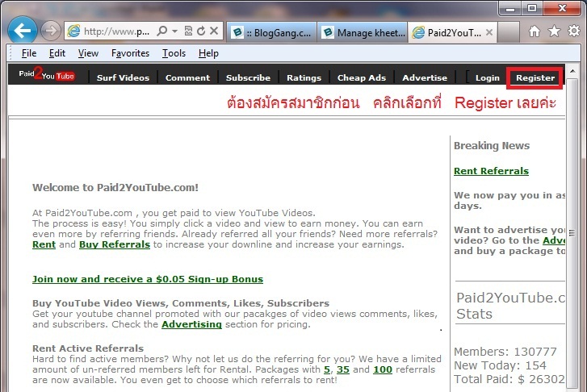Click the Rent link in the welcome text
Viewport: 587px width, 392px height.
coord(44,244)
